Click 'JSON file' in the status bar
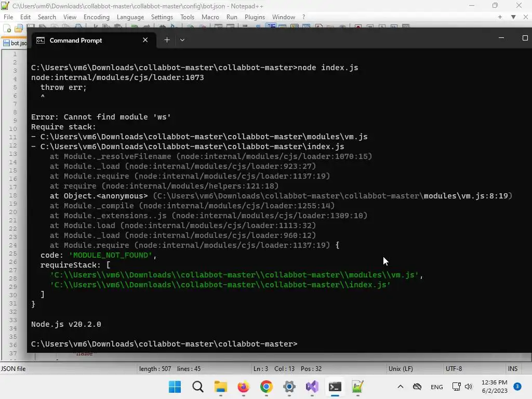Screen dimensions: 532x399 tap(13, 369)
